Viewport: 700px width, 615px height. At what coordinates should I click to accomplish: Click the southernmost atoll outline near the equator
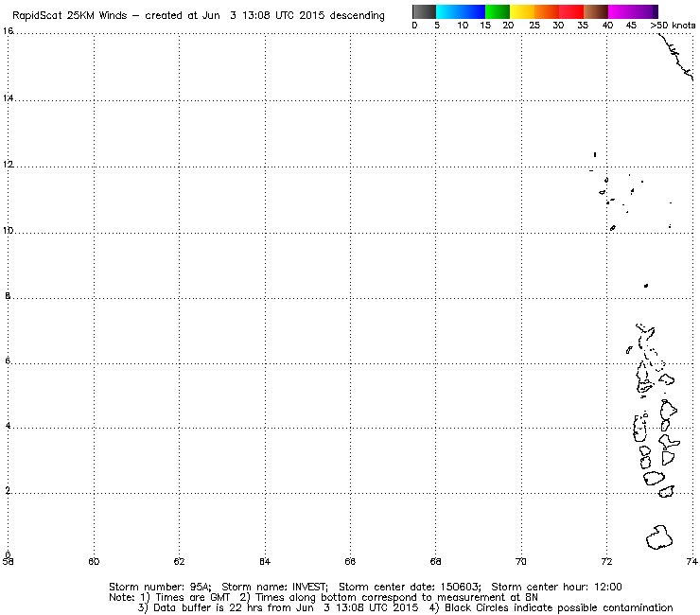pos(659,537)
